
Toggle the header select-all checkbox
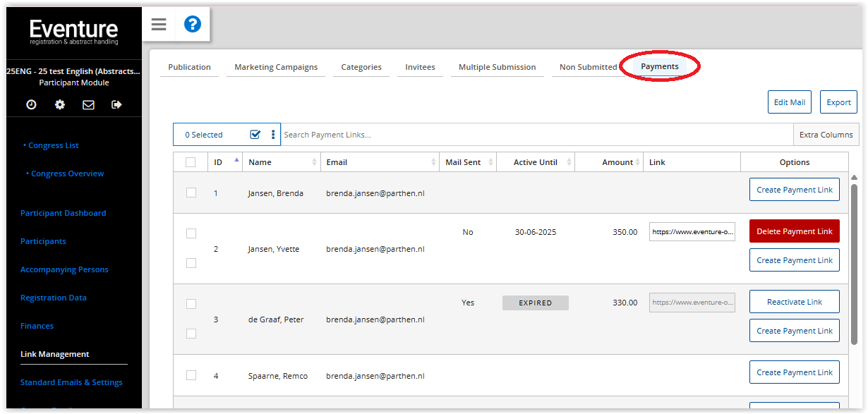[191, 162]
